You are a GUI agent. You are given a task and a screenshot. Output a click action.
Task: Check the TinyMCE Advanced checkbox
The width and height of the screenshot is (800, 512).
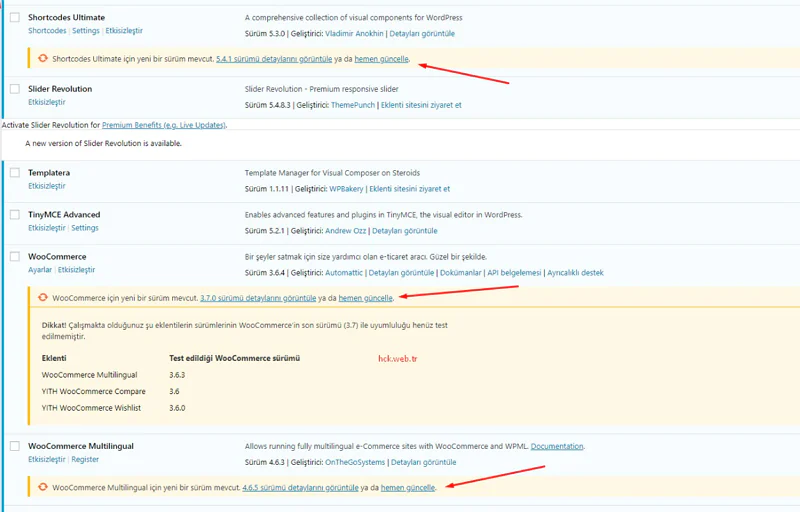pyautogui.click(x=15, y=214)
